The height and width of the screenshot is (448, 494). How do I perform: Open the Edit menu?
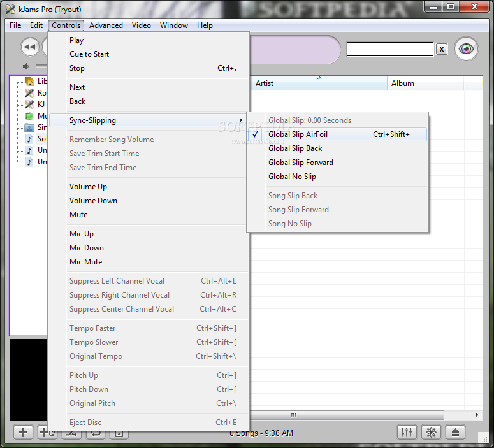(x=36, y=25)
